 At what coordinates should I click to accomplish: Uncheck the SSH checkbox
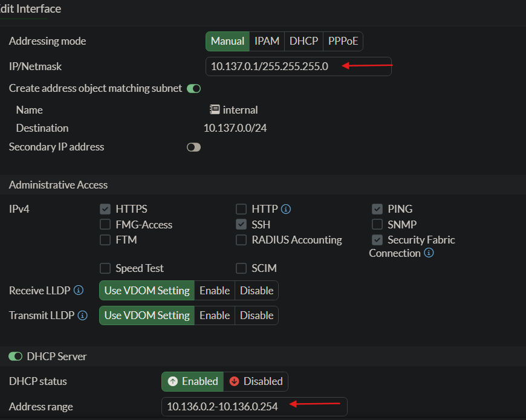click(x=241, y=224)
